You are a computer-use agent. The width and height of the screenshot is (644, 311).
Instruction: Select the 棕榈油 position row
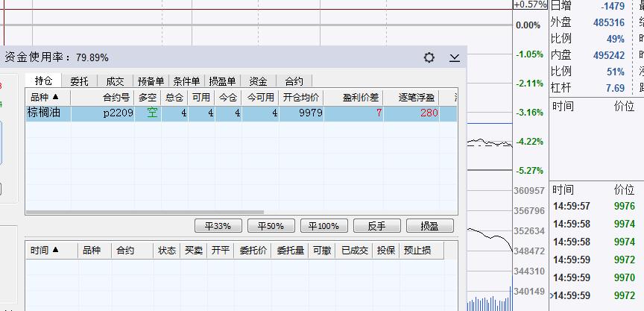pyautogui.click(x=241, y=113)
